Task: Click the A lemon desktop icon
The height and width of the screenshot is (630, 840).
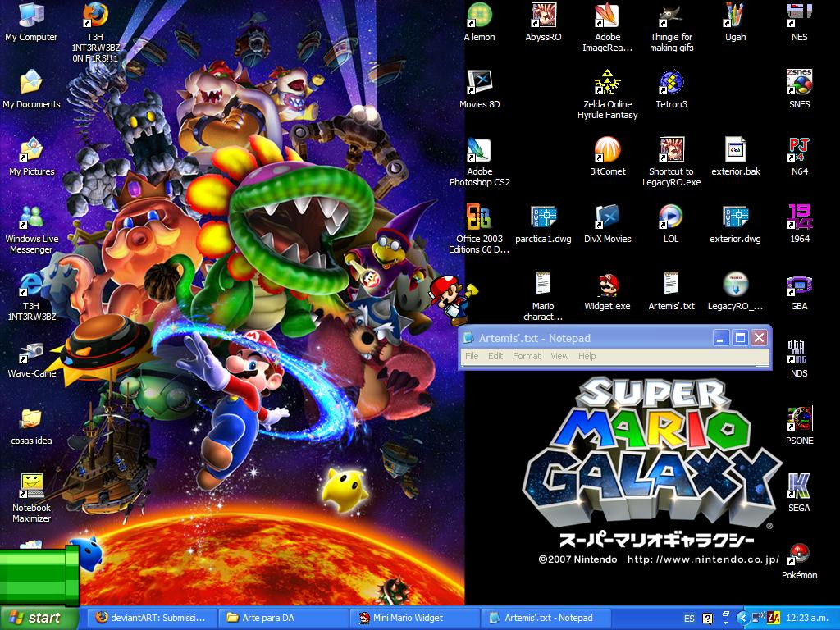Action: click(479, 16)
